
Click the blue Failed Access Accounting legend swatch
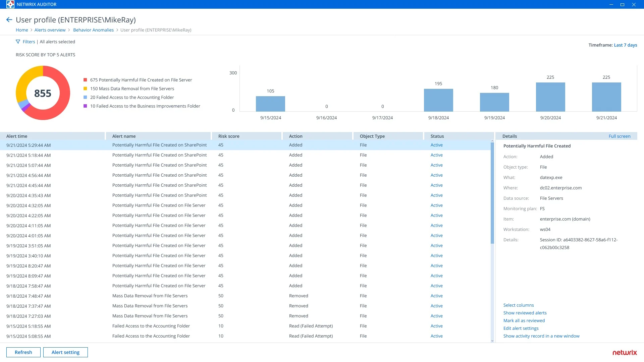pyautogui.click(x=85, y=97)
